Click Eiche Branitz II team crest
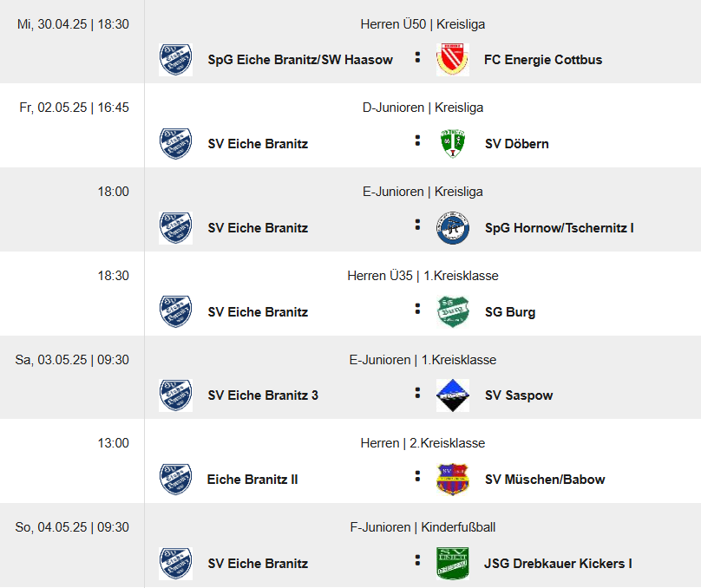This screenshot has width=701, height=588. click(176, 480)
